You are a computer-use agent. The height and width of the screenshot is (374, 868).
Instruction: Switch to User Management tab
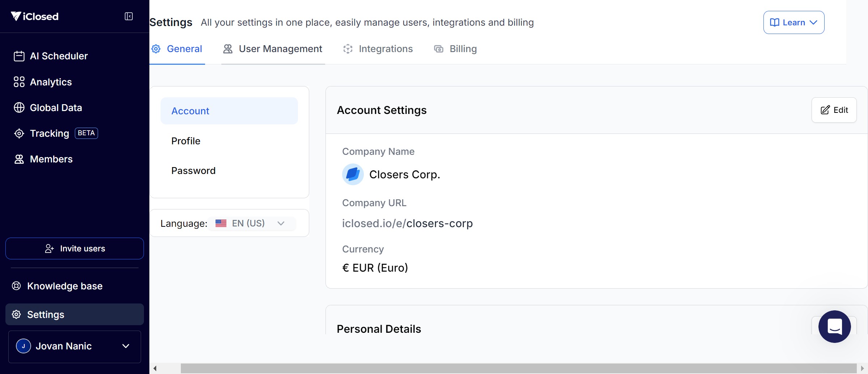273,49
